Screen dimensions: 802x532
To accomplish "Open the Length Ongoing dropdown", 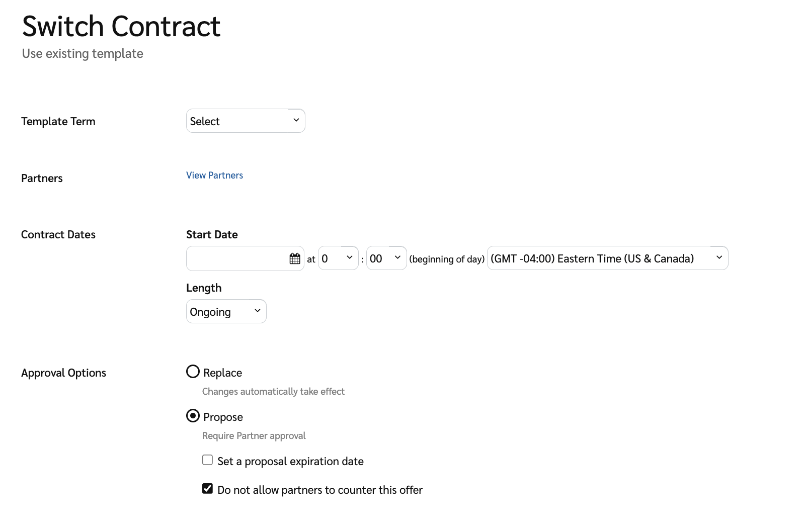I will tap(226, 312).
